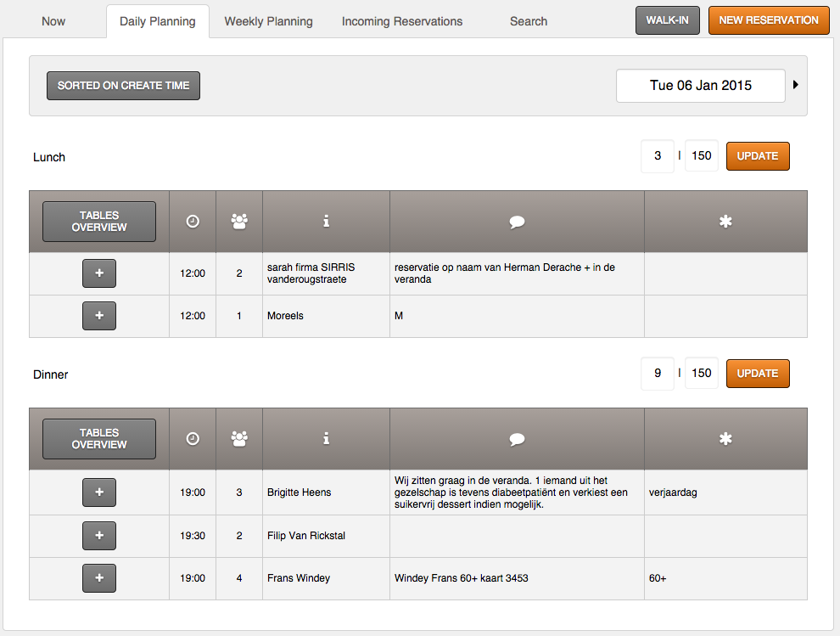Click the guests icon in Dinner table header
Image resolution: width=840 pixels, height=636 pixels.
(x=239, y=439)
